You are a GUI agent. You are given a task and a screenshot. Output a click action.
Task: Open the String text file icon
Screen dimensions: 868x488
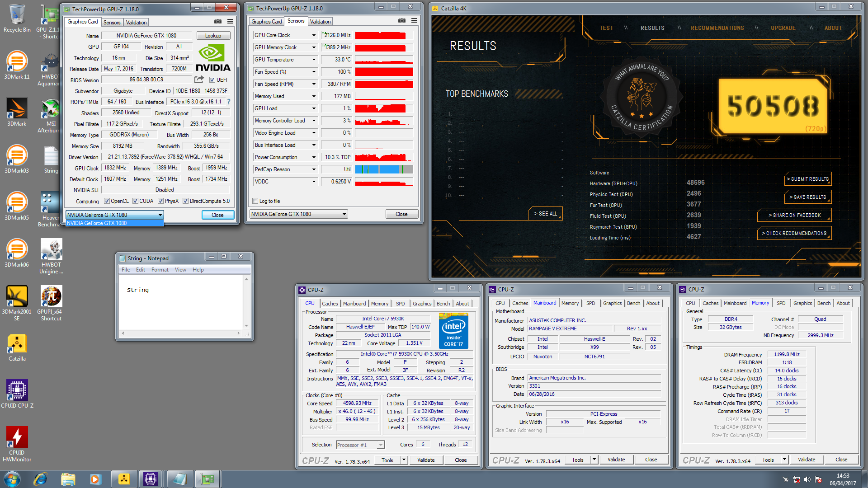tap(51, 159)
